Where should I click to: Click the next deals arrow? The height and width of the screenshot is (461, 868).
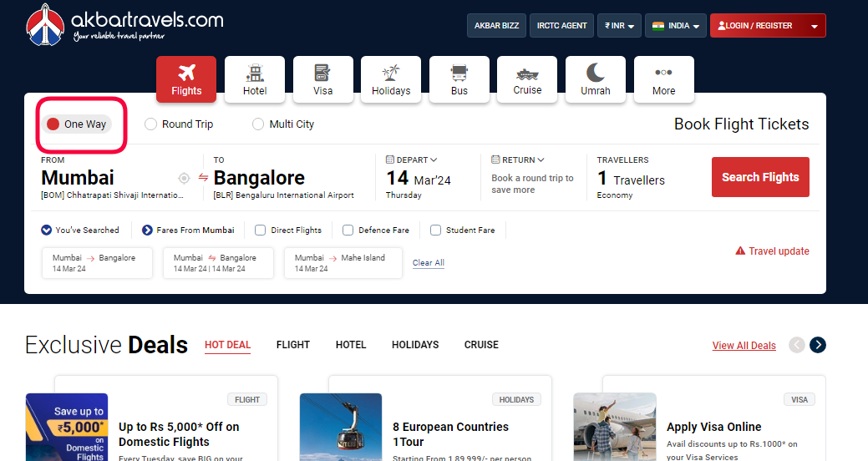[x=818, y=345]
